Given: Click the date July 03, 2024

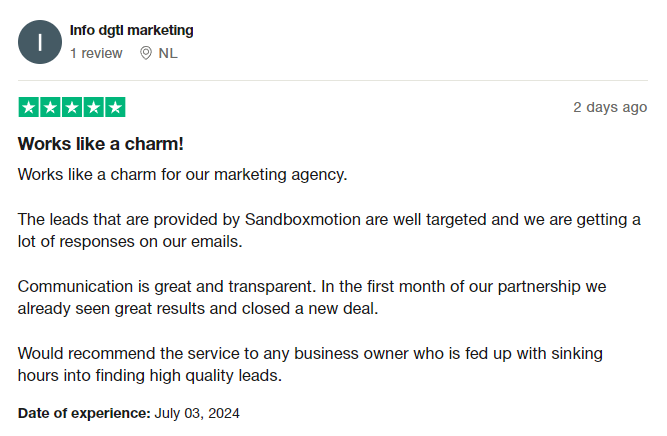Looking at the screenshot, I should [x=197, y=412].
